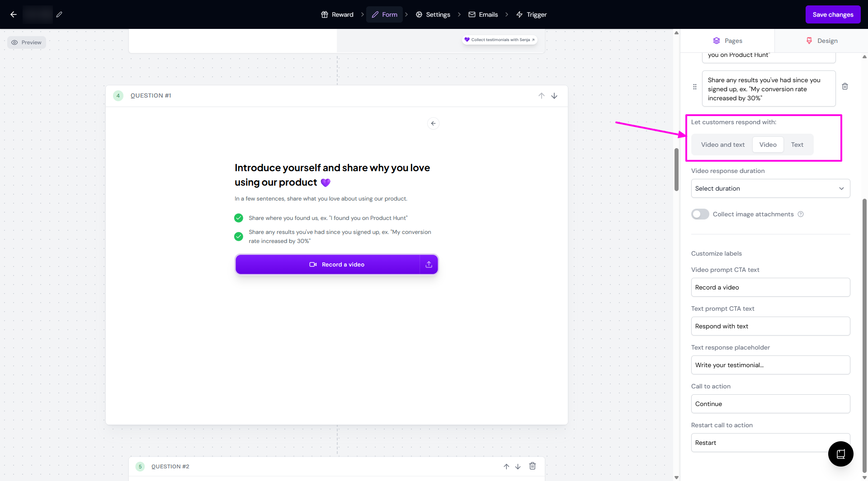Switch to the Design tab
Viewport: 868px width, 481px height.
pyautogui.click(x=821, y=41)
